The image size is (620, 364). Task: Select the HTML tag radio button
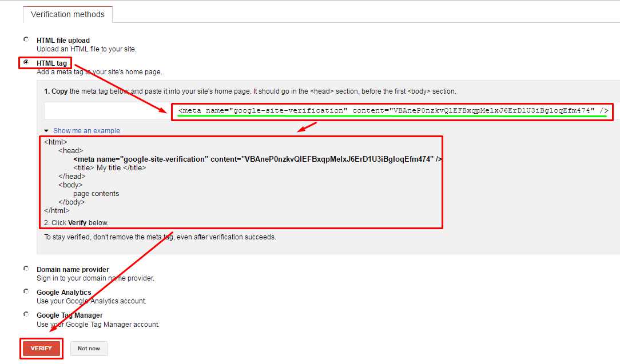point(26,62)
